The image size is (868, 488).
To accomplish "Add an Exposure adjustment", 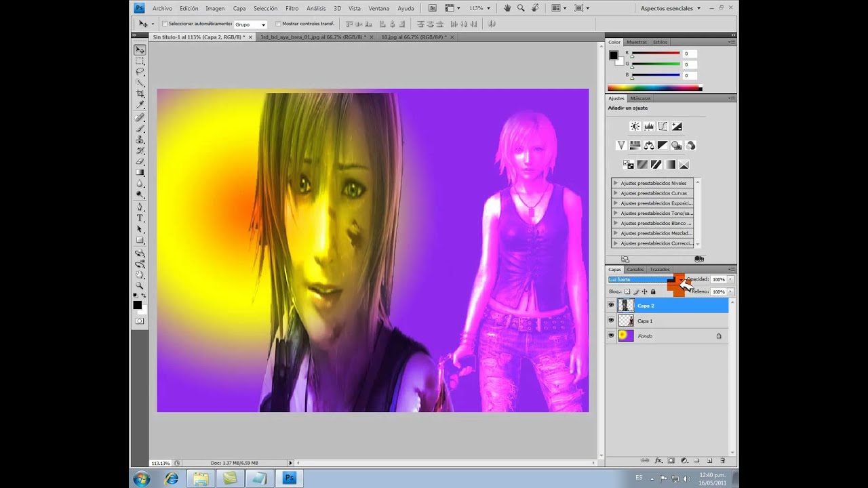I will 677,127.
